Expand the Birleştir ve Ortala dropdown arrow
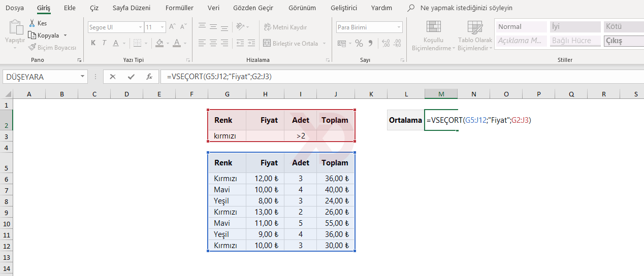 pos(324,44)
